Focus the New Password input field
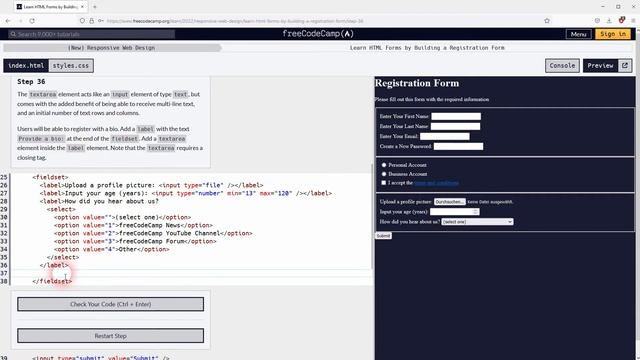 tap(458, 146)
